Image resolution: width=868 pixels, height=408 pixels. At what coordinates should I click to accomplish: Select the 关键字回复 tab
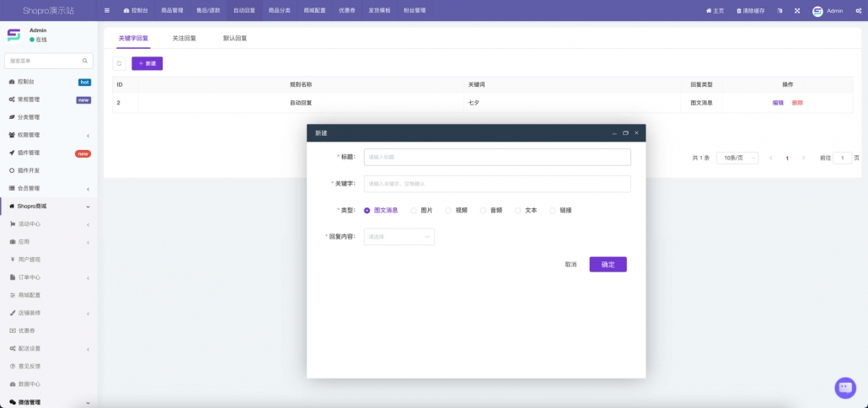133,39
